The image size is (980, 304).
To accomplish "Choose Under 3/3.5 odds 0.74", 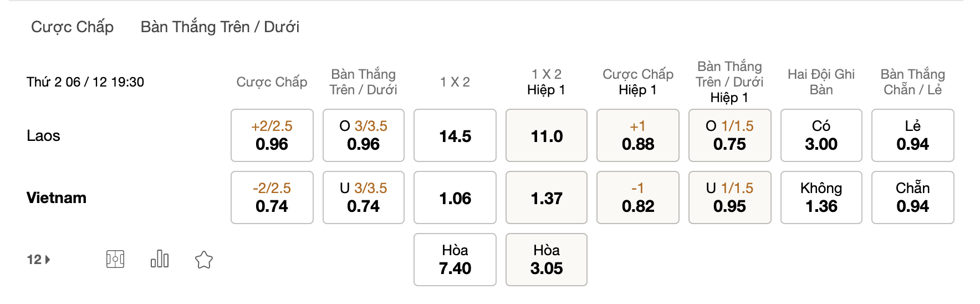I will pos(364,197).
